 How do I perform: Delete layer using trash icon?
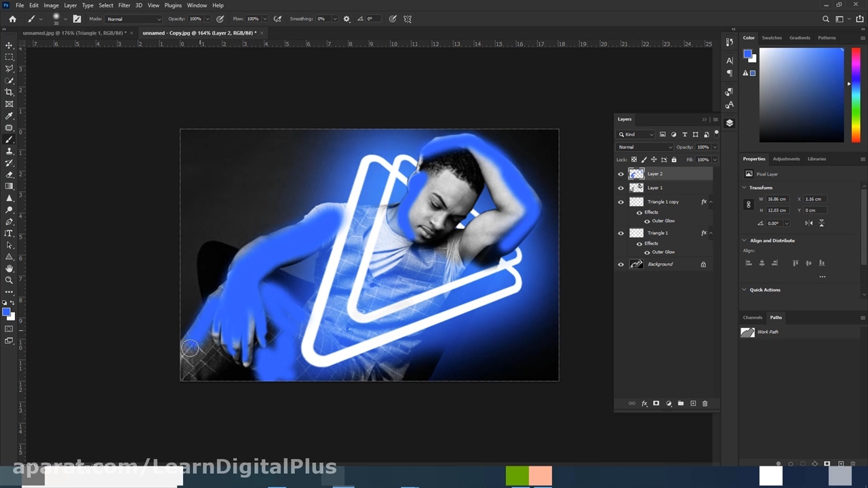(705, 403)
